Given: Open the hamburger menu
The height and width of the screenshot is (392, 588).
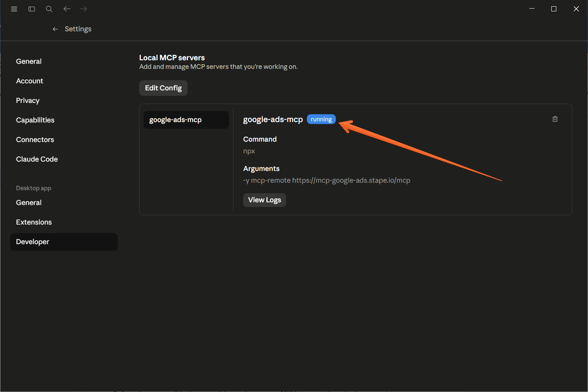Looking at the screenshot, I should click(14, 9).
